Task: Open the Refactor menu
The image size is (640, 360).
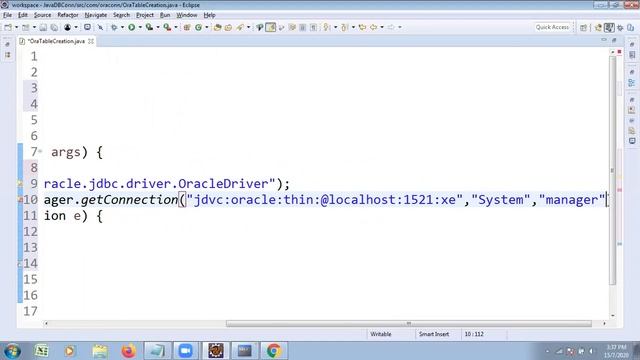Action: tap(68, 15)
